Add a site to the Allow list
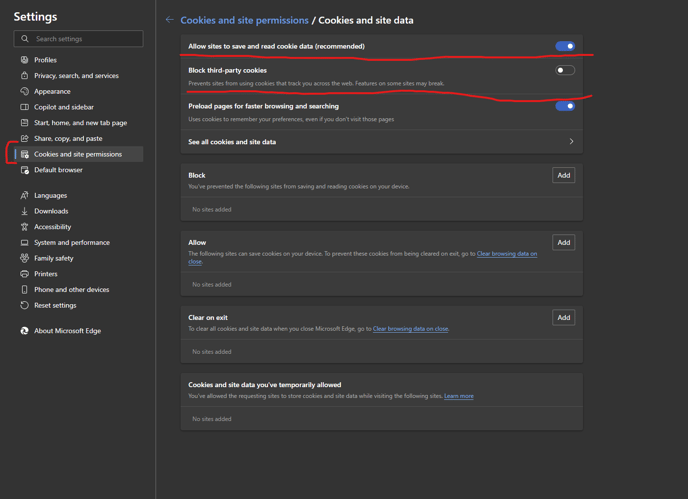The width and height of the screenshot is (688, 499). point(563,242)
